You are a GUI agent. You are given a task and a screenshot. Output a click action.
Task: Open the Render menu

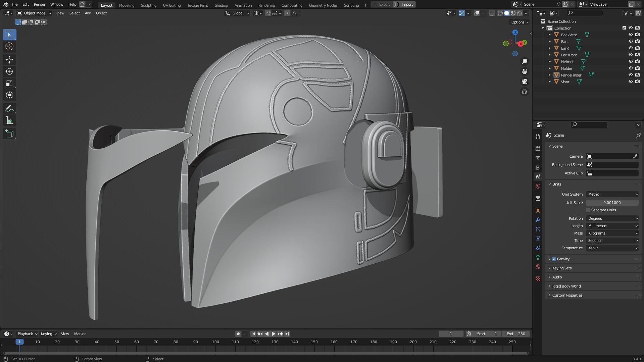coord(40,4)
